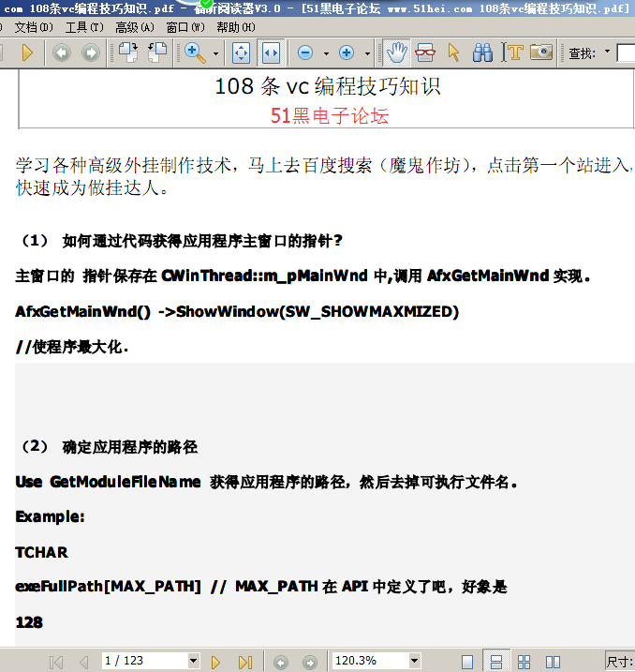The width and height of the screenshot is (635, 672).
Task: Switch to facing pages layout
Action: pos(553,662)
